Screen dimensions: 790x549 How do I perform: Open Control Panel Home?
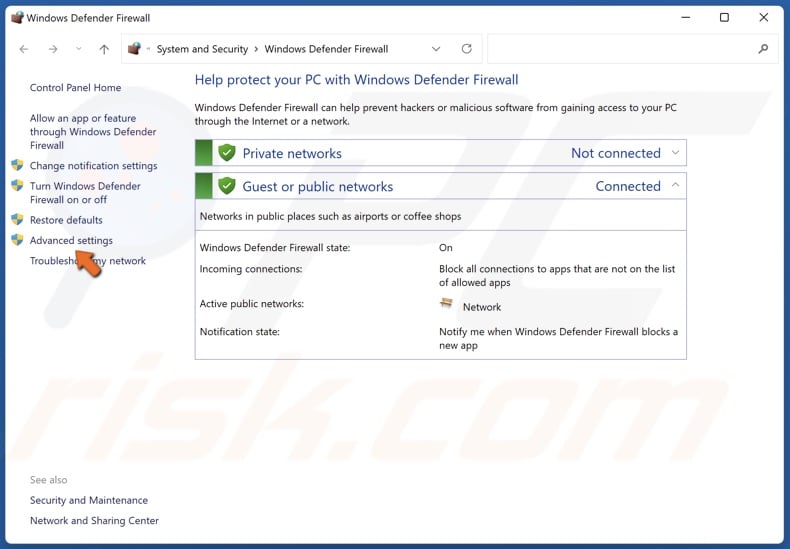click(x=75, y=88)
